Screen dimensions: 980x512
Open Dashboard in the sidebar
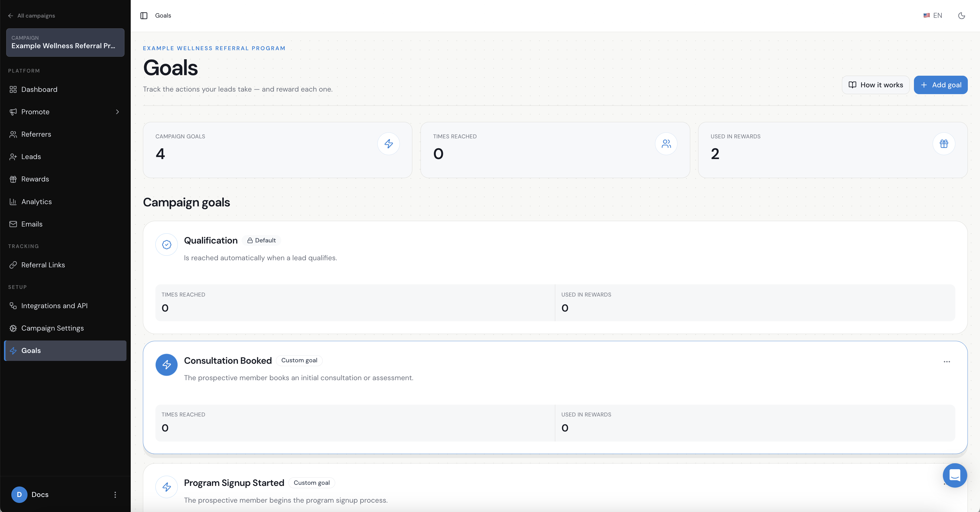pos(65,89)
